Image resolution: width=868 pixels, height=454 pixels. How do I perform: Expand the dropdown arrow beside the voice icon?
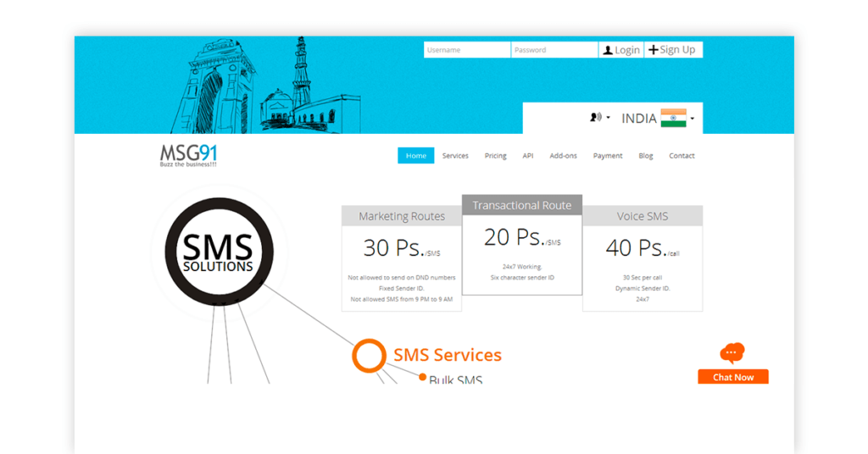[x=608, y=119]
